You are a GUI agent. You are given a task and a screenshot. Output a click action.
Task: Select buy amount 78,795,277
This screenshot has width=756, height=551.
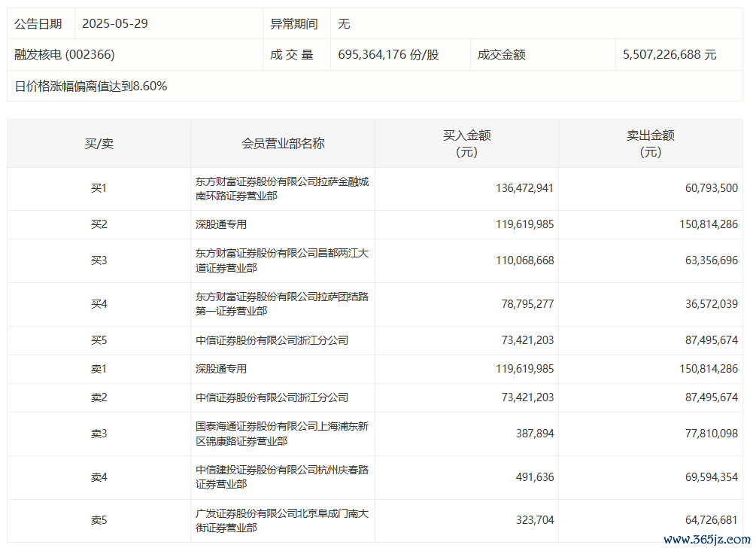pos(527,304)
